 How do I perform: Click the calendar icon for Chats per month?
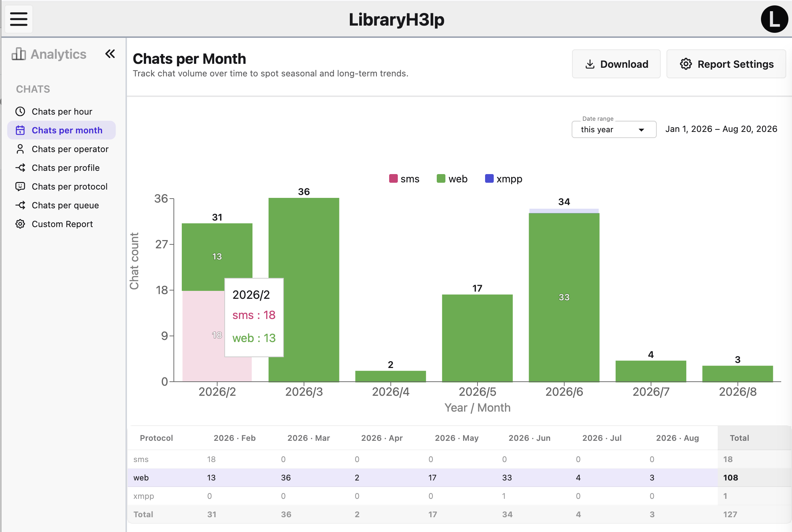click(x=20, y=130)
